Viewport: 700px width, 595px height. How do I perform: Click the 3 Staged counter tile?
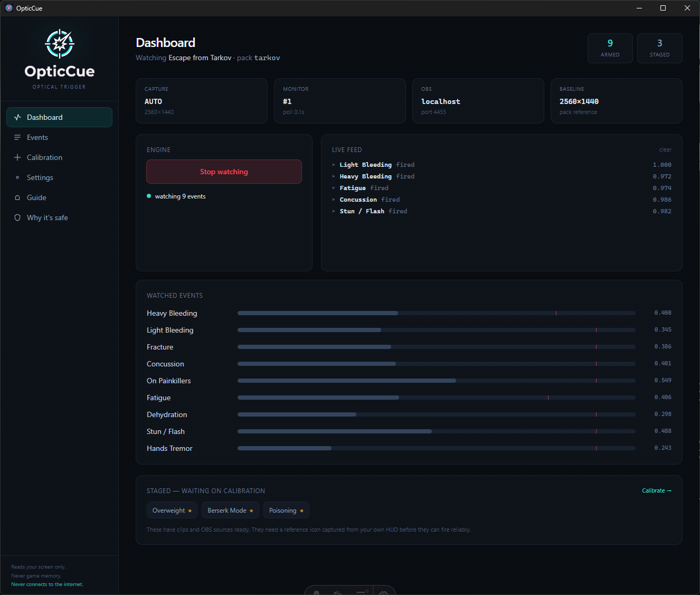(x=660, y=48)
